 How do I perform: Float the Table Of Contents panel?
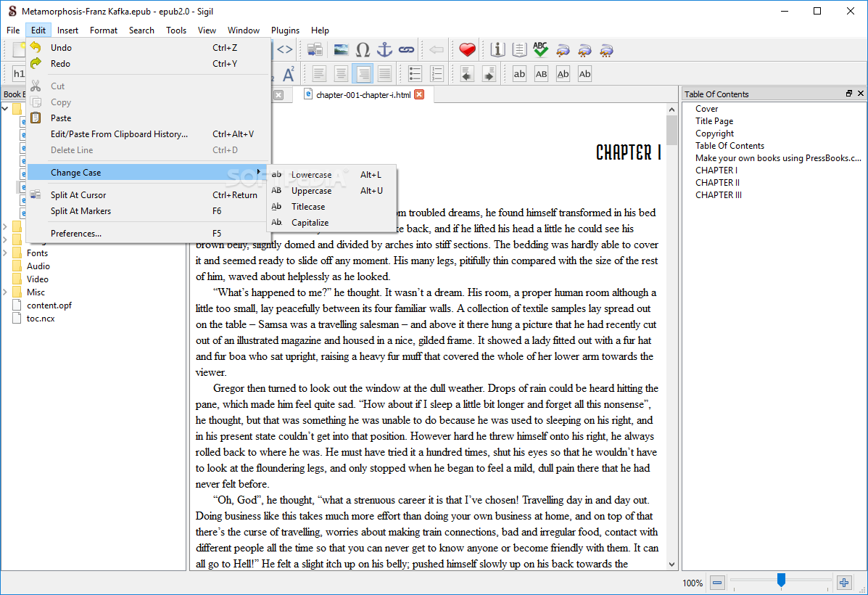click(848, 94)
